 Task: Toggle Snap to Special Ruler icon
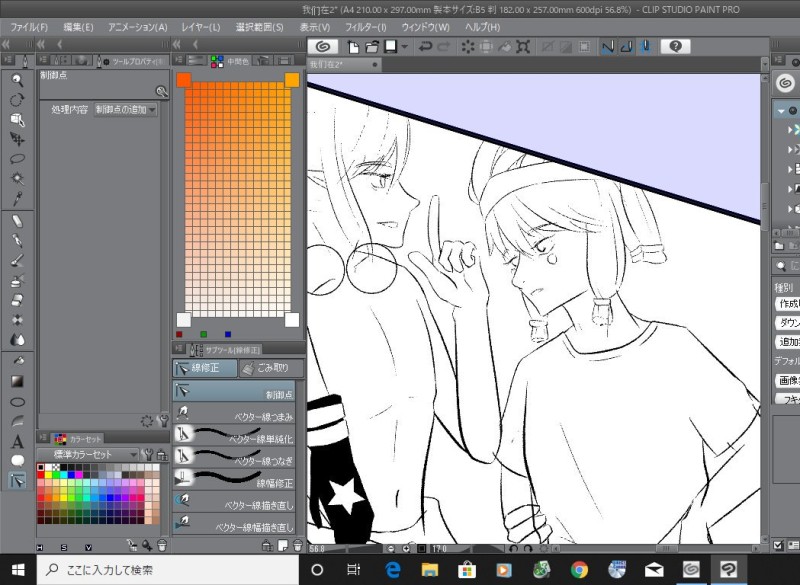click(627, 47)
